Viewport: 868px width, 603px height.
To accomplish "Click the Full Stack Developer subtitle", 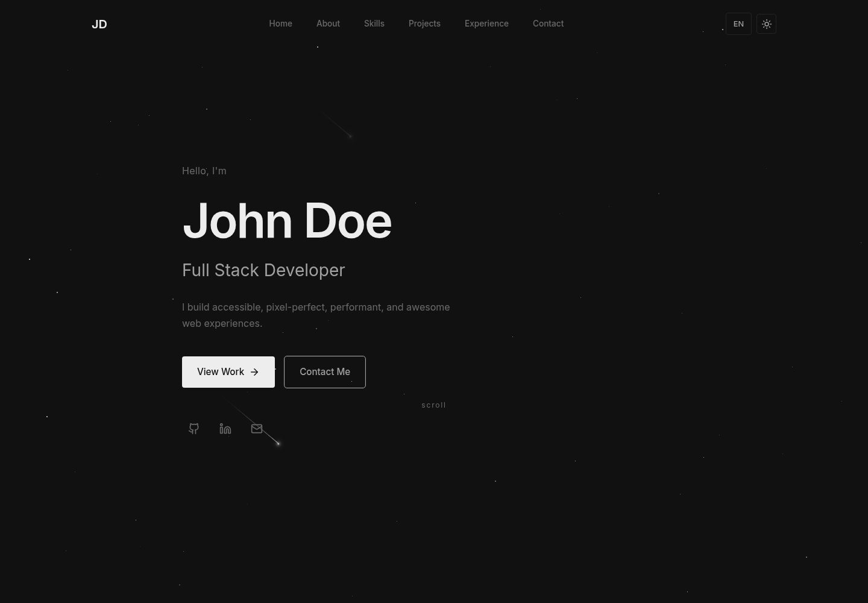I will (263, 270).
